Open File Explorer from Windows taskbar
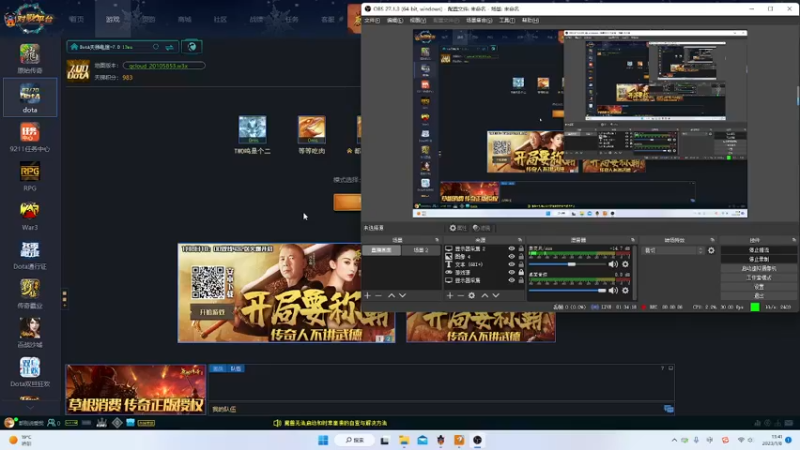 pos(404,440)
